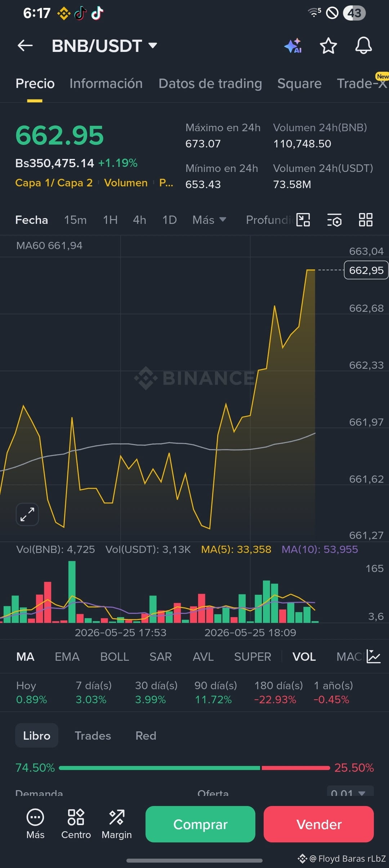
Task: Tap the 7 día(s) 3.03% change
Action: pyautogui.click(x=94, y=692)
